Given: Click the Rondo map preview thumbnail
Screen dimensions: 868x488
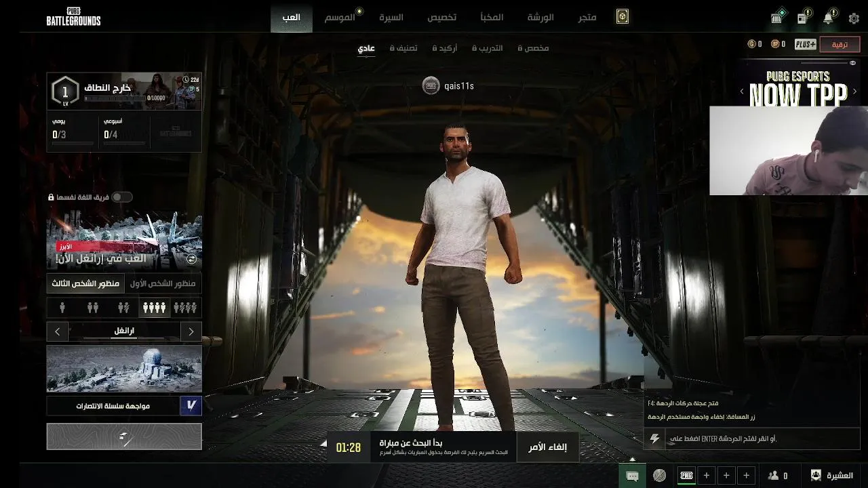Looking at the screenshot, I should coord(124,369).
